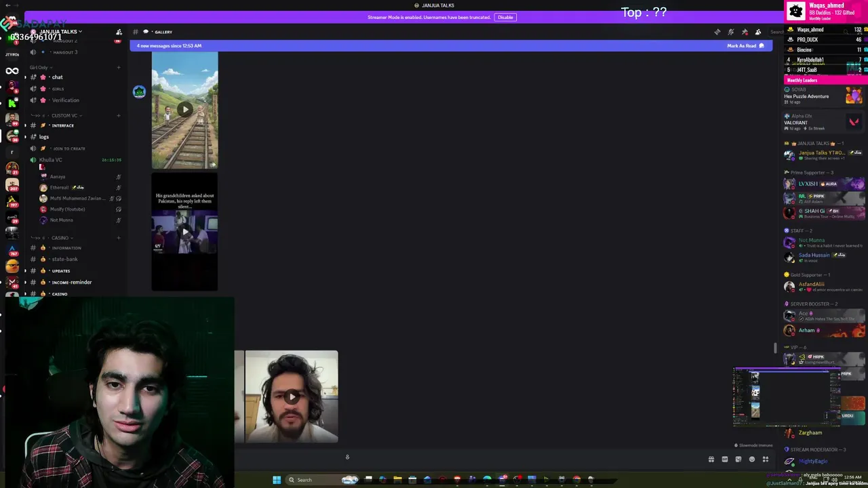868x488 pixels.
Task: Click green avatar of message poster
Action: 139,91
